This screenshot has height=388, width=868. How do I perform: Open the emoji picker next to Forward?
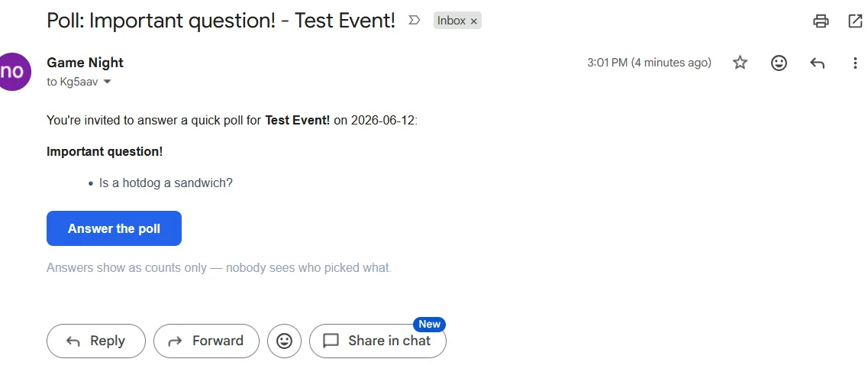point(284,341)
